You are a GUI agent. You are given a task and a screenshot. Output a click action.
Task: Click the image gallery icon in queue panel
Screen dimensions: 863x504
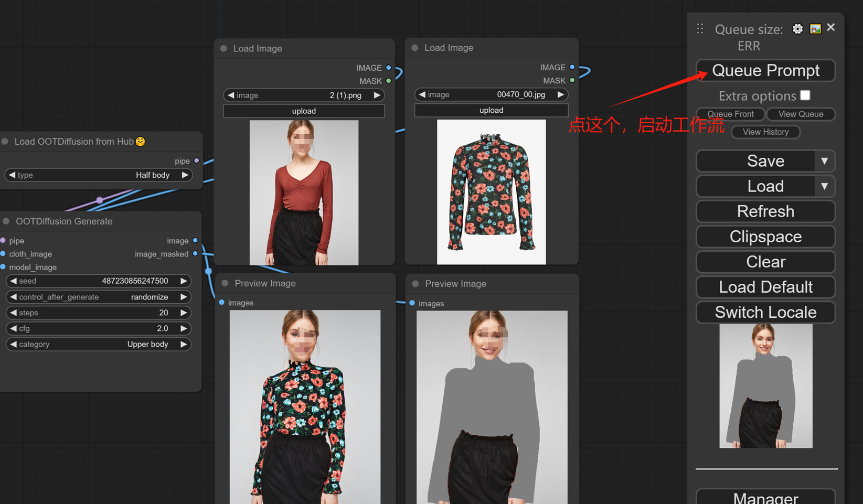point(815,29)
